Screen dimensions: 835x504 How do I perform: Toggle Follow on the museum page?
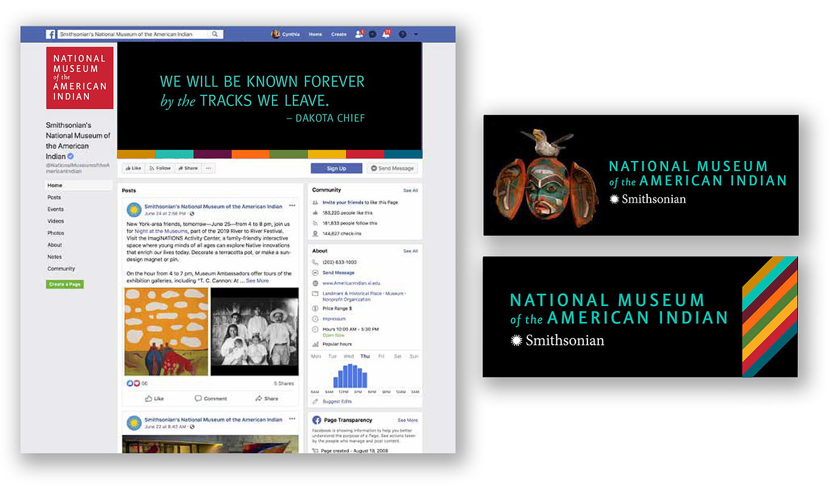(x=159, y=168)
